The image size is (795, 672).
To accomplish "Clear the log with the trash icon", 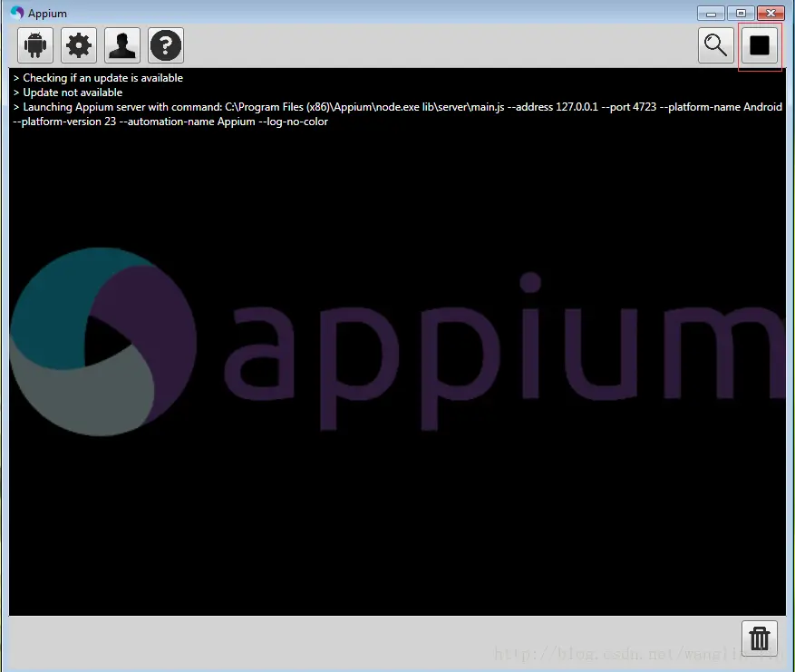I will tap(760, 638).
